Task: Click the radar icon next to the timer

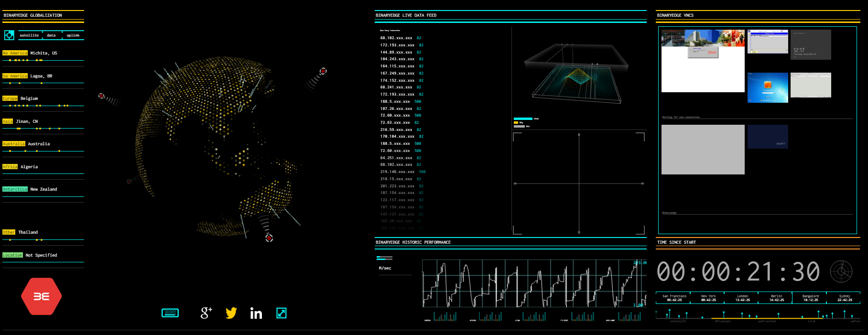Action: tap(841, 271)
